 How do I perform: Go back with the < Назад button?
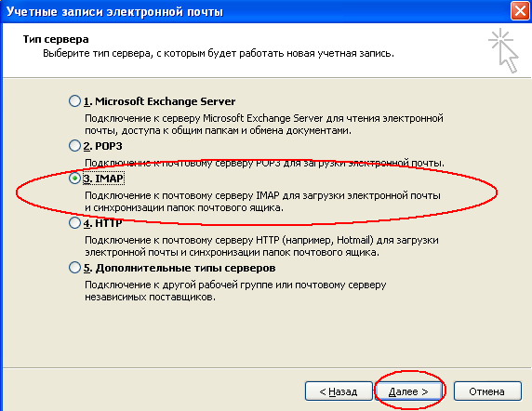pos(339,391)
